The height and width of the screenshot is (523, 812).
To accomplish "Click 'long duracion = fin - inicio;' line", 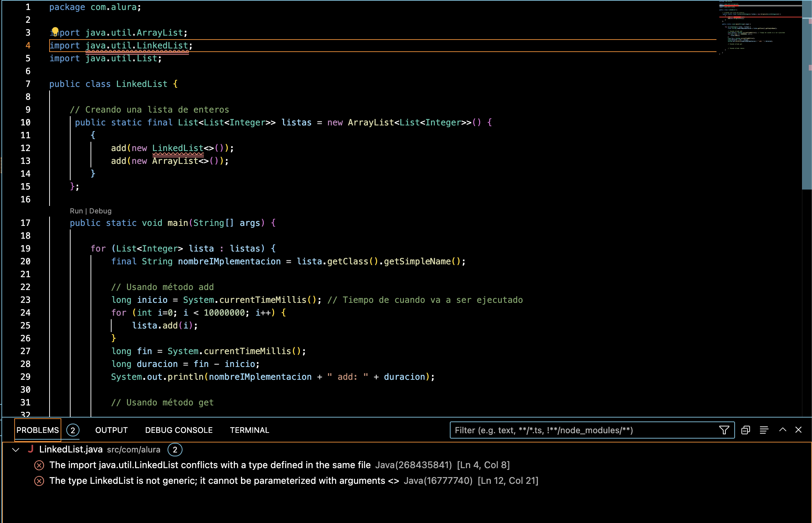I will pyautogui.click(x=185, y=364).
